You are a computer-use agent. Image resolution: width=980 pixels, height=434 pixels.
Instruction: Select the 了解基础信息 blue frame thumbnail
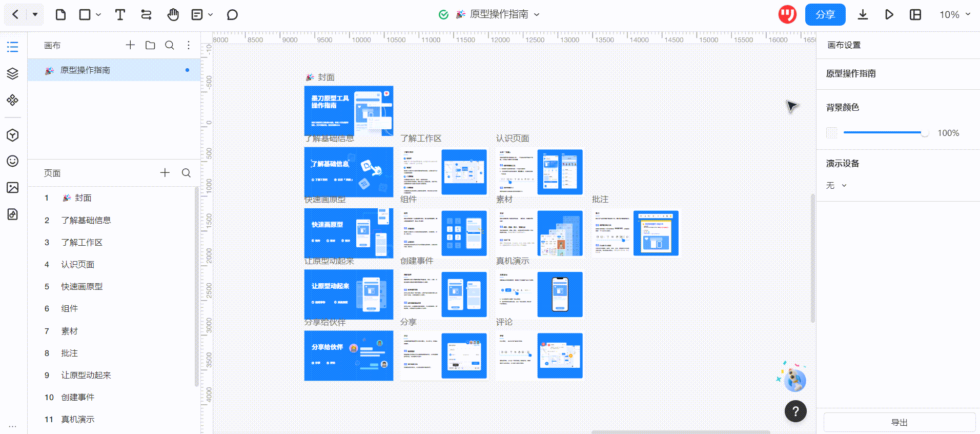coord(349,172)
